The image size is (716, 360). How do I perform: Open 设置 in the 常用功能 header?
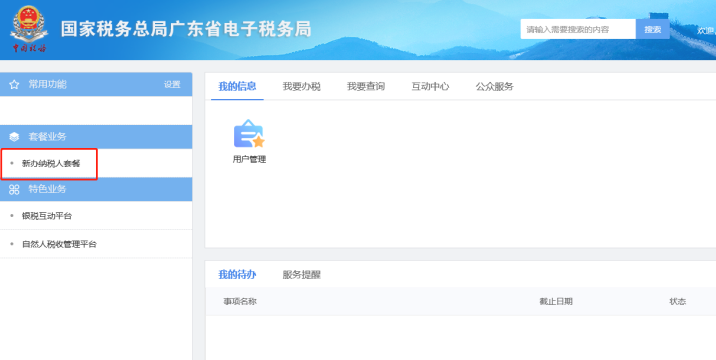click(172, 85)
